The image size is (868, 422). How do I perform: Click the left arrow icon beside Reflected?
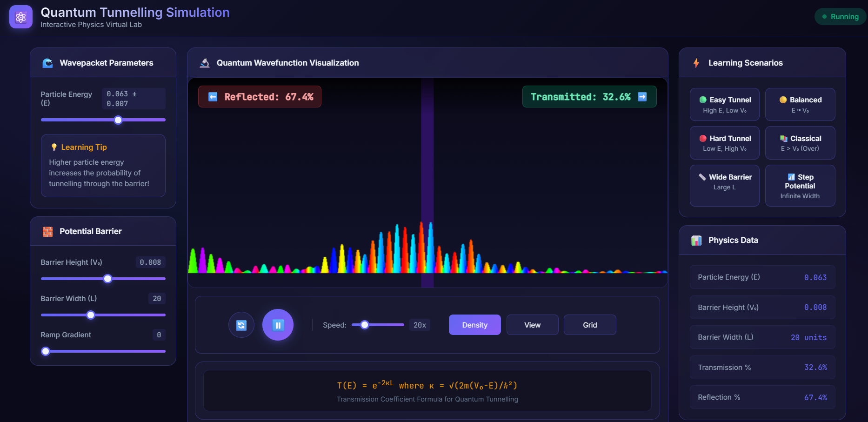pyautogui.click(x=213, y=97)
